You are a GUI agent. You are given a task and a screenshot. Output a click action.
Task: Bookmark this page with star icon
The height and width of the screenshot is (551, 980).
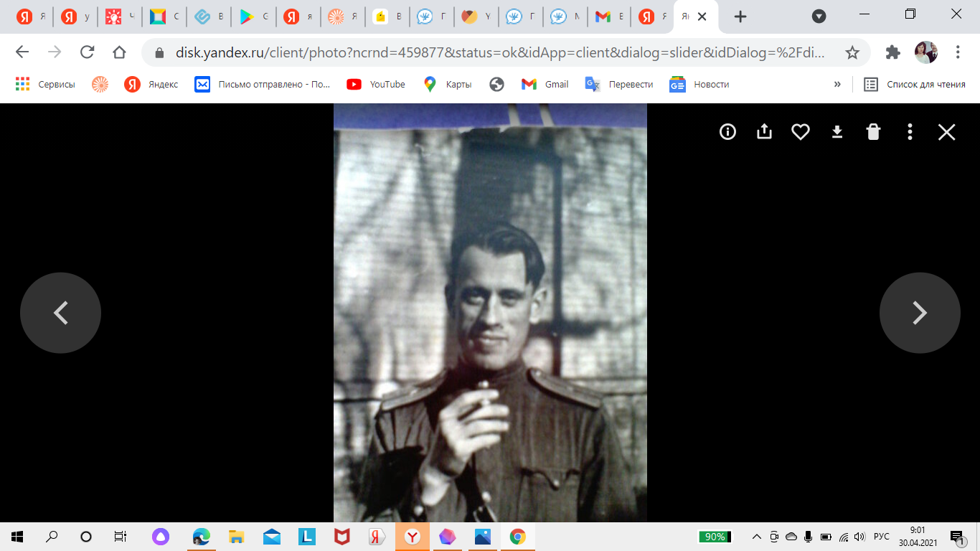pyautogui.click(x=852, y=52)
